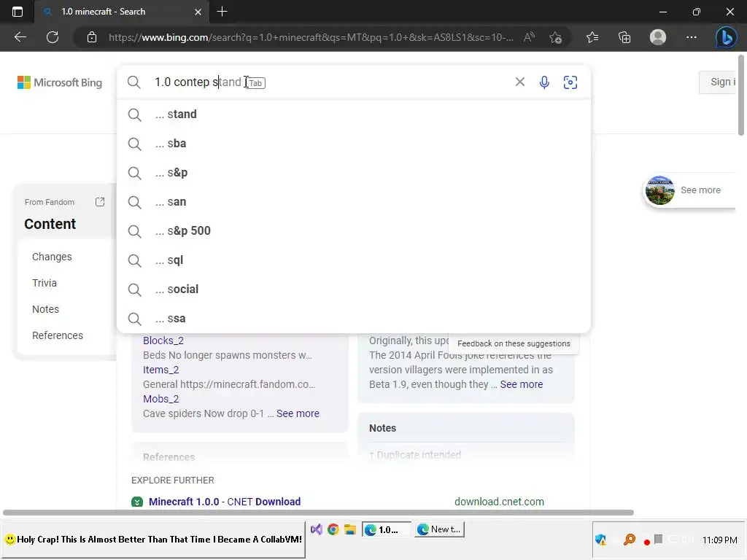This screenshot has width=747, height=560.
Task: Open the external link icon beside From Fandom
Action: click(x=99, y=202)
